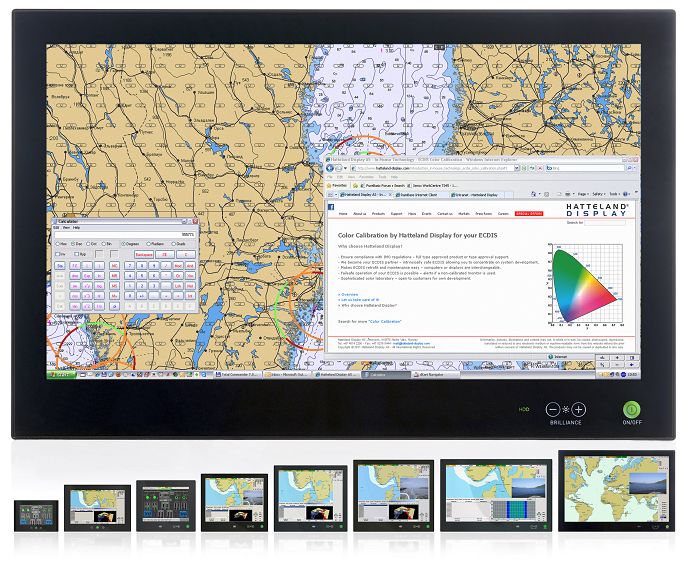The width and height of the screenshot is (690, 582).
Task: Click the red Special Offers button
Action: pyautogui.click(x=526, y=213)
